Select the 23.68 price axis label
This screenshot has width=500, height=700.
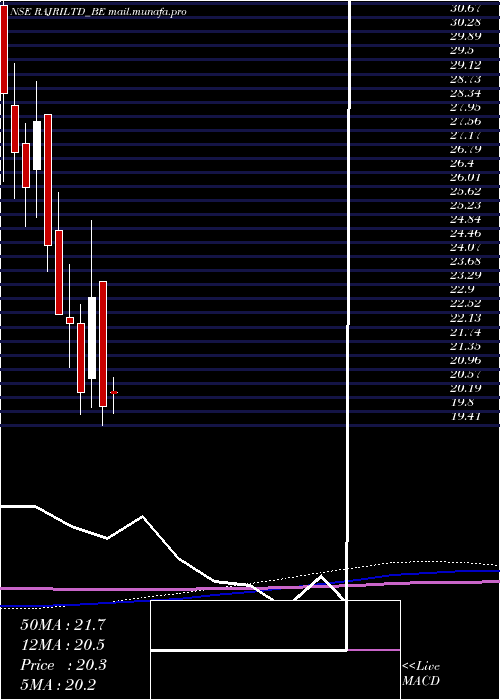click(465, 262)
